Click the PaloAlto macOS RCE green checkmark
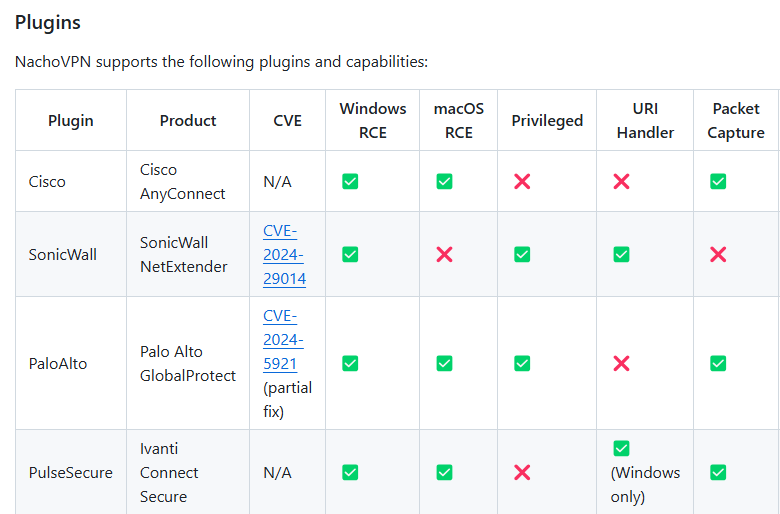 tap(444, 363)
